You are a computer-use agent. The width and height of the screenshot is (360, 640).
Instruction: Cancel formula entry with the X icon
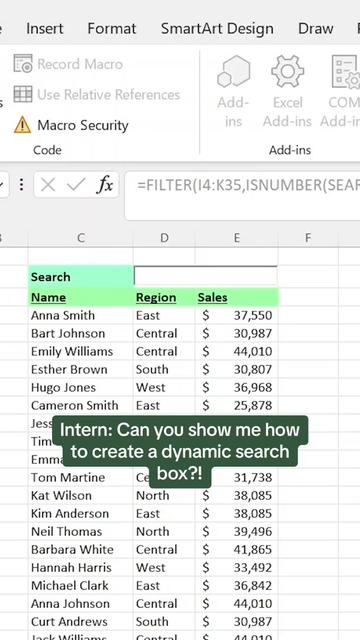pyautogui.click(x=48, y=185)
